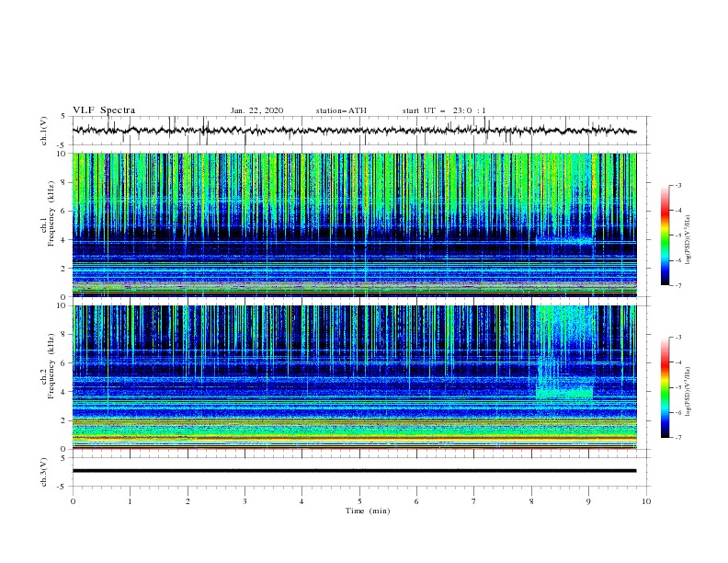
Task: Click the "start UT = 23:0 :1" text
Action: 444,110
